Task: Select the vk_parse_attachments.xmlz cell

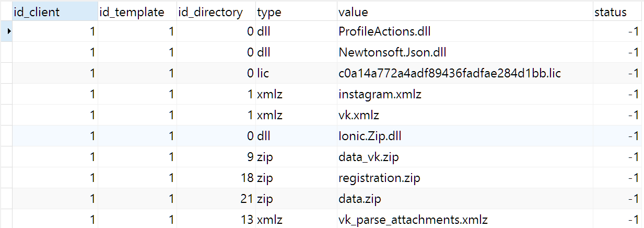Action: coord(465,219)
